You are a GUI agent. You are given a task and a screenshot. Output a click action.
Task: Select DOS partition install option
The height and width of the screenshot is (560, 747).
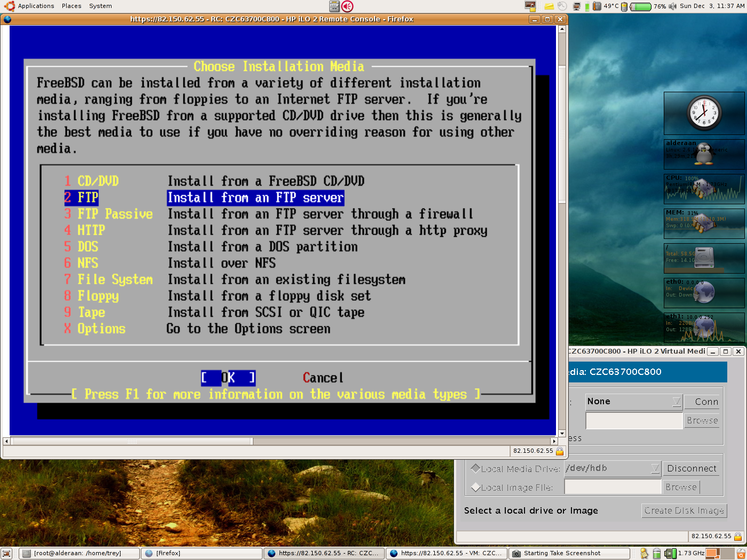[211, 247]
